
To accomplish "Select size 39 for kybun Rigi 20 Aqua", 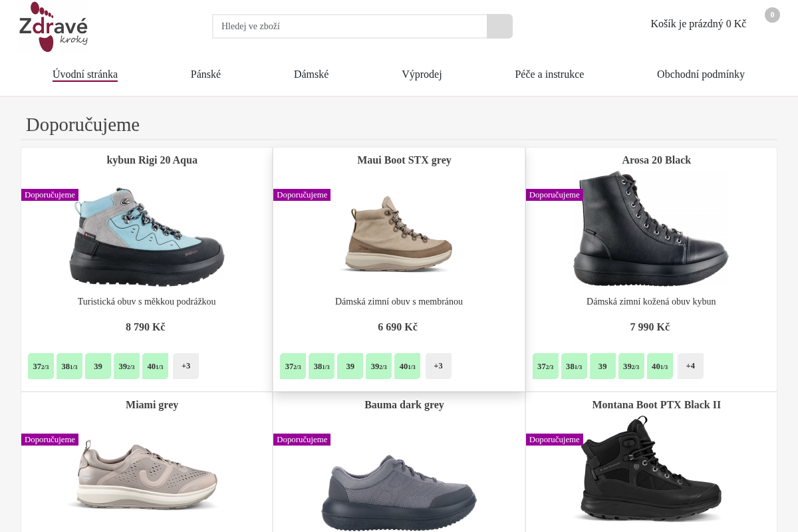I will (x=98, y=366).
